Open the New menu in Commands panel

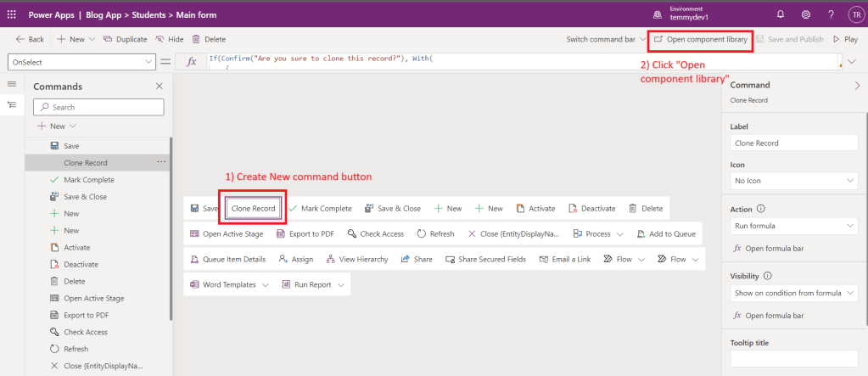click(56, 126)
